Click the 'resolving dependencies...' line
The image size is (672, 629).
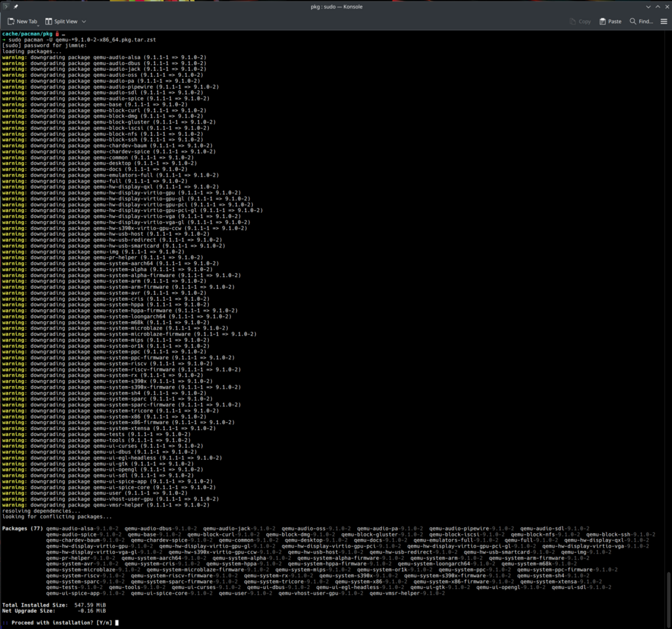41,511
